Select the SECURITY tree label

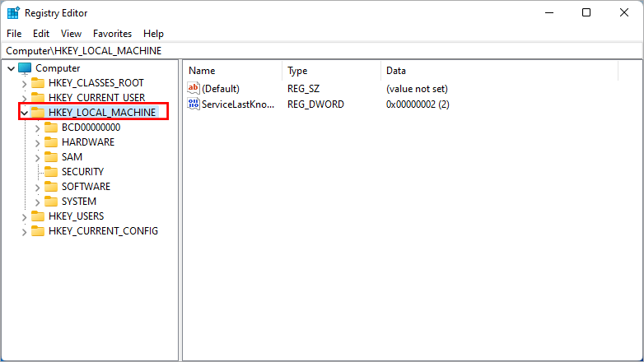point(82,172)
